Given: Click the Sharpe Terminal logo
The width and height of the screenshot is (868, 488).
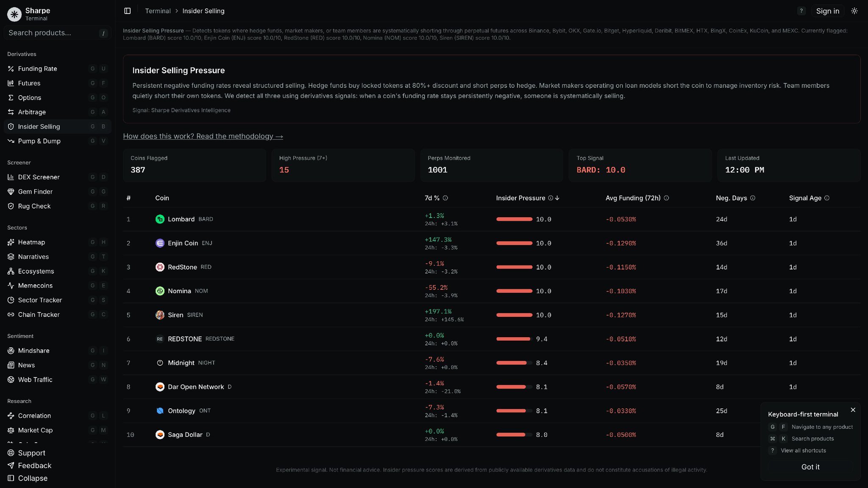Looking at the screenshot, I should pyautogui.click(x=14, y=14).
